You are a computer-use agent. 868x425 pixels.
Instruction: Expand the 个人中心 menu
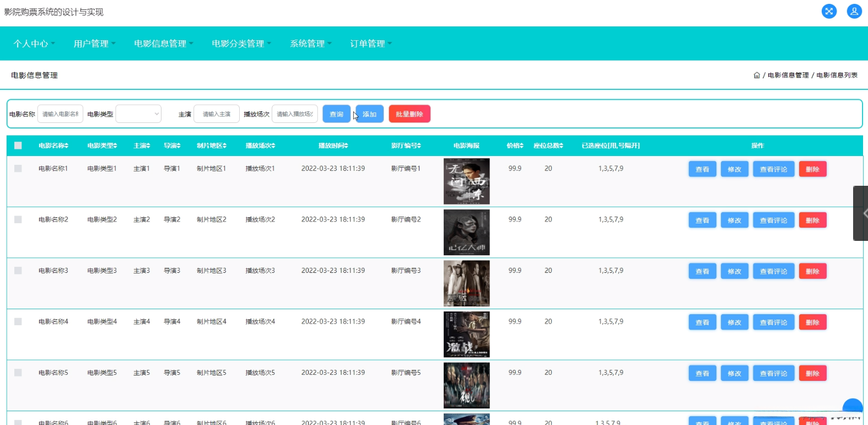(34, 44)
